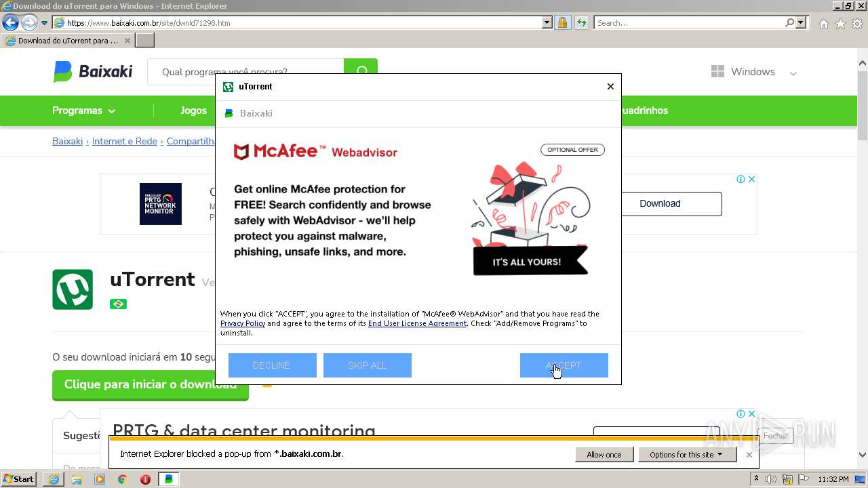Click the media player taskbar icon

(x=100, y=479)
